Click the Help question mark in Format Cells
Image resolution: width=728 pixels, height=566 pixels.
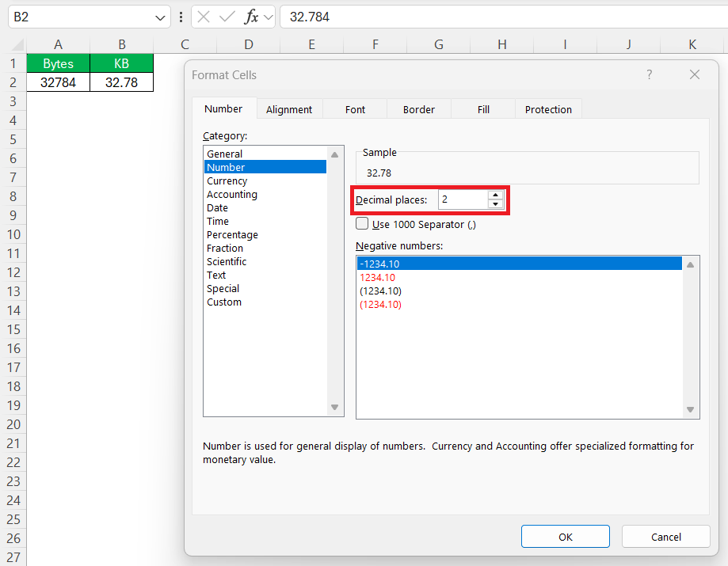click(649, 74)
